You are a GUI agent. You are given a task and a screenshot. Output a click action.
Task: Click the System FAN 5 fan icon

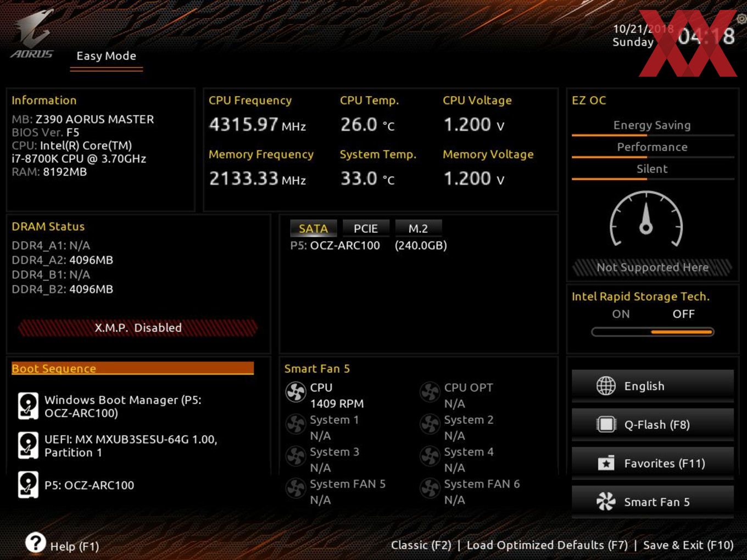[x=296, y=489]
